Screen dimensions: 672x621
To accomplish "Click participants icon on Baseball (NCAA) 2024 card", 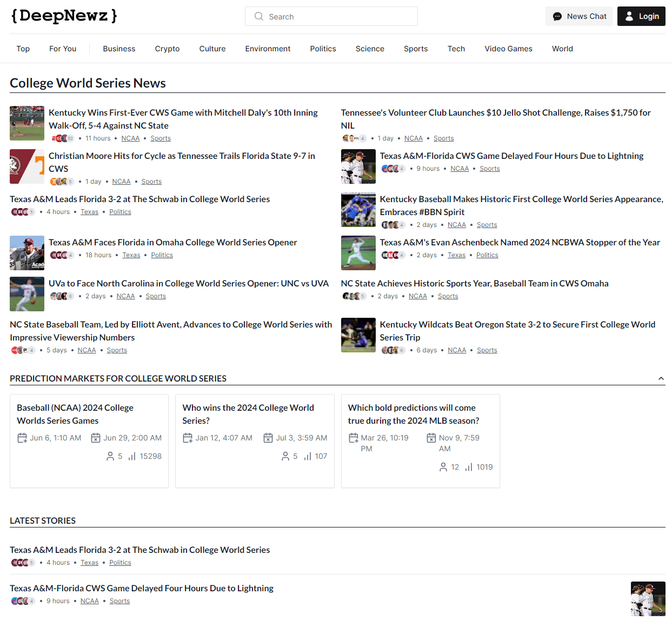I will [110, 456].
